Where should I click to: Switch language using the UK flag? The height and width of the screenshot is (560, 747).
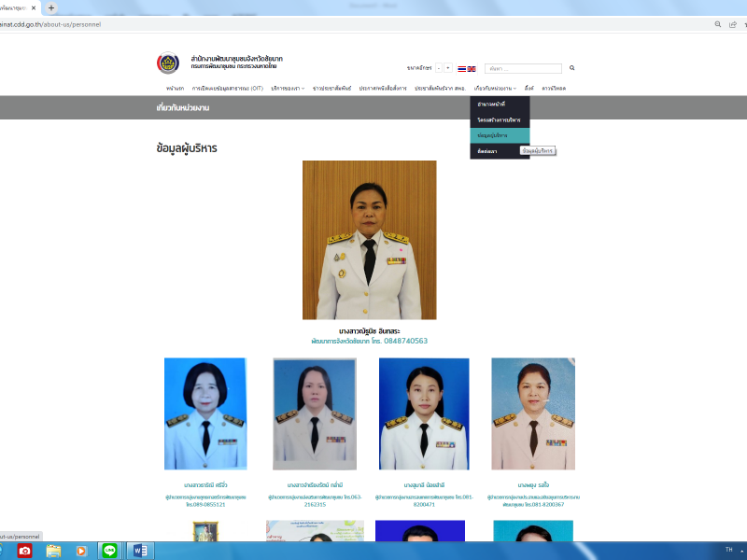click(472, 69)
